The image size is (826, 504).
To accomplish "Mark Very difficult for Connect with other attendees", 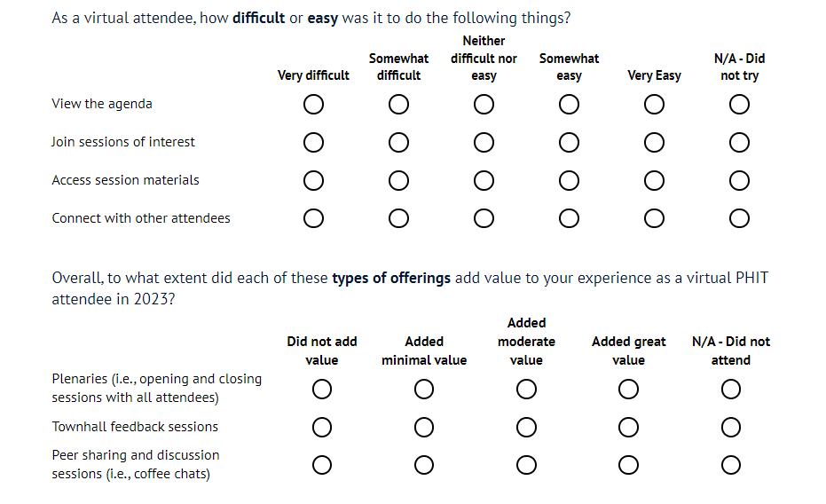I will point(313,218).
